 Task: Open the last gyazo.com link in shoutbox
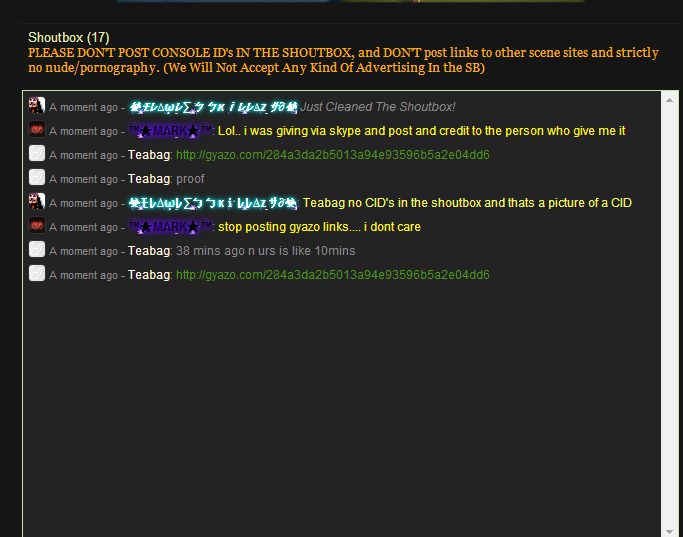(332, 275)
